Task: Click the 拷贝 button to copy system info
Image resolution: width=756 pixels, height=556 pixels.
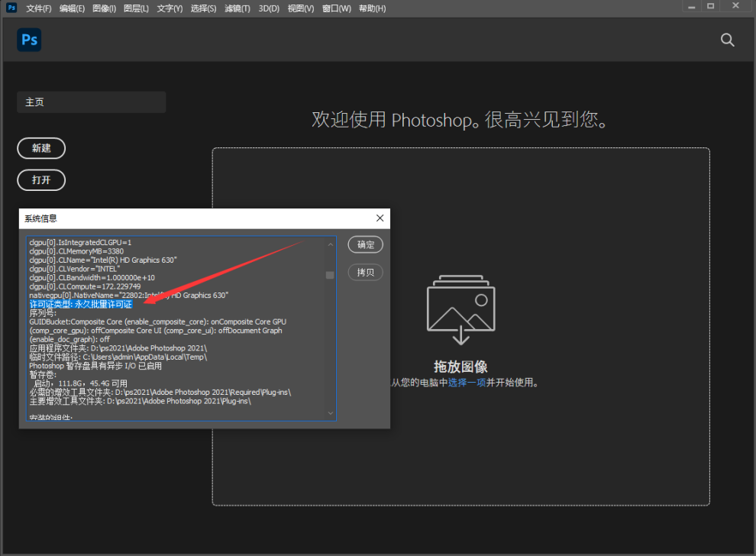Action: coord(365,272)
